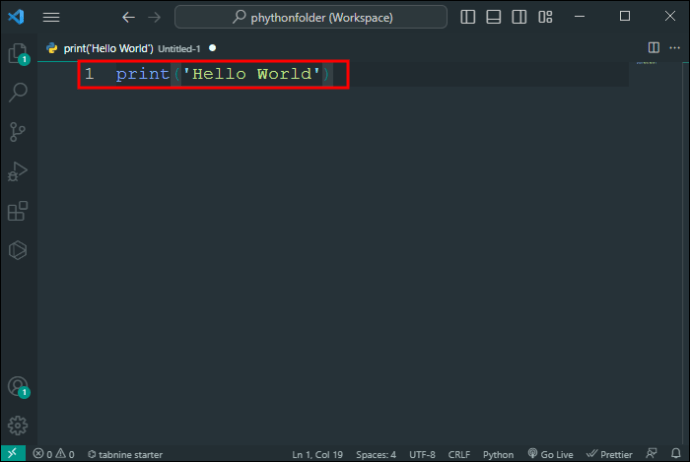The image size is (690, 462).
Task: Open the hamburger application menu
Action: pos(51,17)
